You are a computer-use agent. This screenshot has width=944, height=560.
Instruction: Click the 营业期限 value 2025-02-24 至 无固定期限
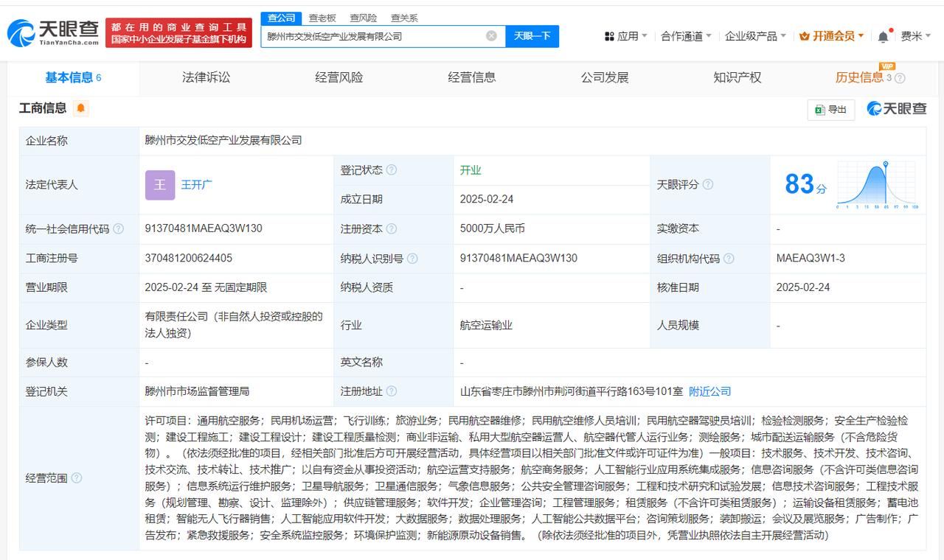[206, 287]
